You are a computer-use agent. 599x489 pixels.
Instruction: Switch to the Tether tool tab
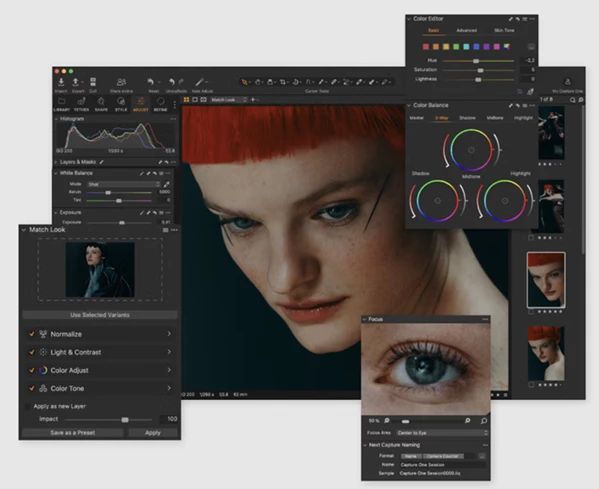(81, 104)
